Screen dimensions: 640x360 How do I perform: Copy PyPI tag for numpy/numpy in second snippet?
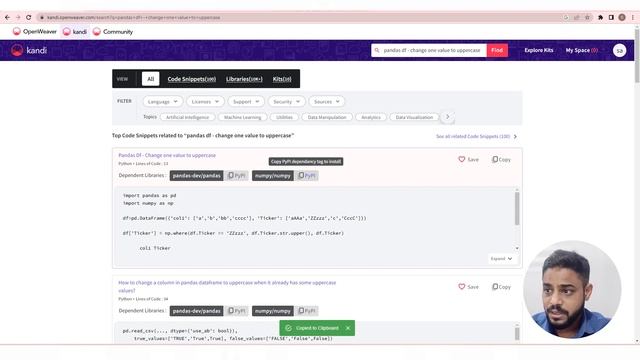pos(307,311)
